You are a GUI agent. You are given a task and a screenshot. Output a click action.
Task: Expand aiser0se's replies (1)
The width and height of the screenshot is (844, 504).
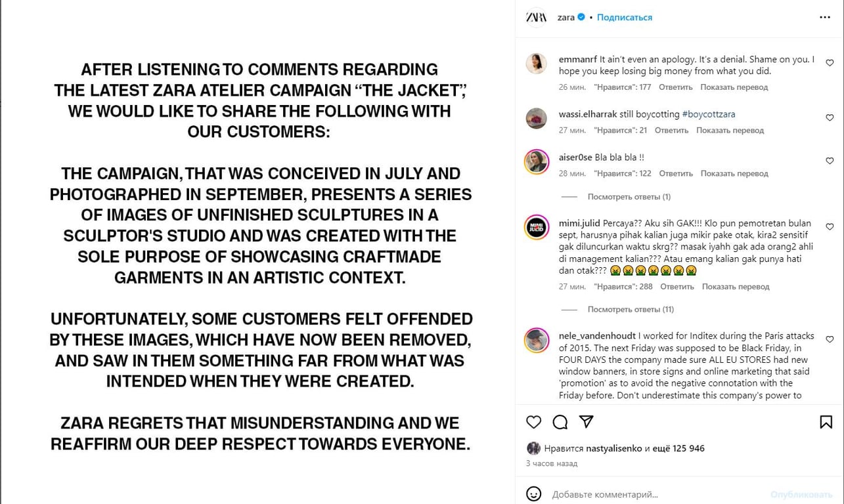point(629,197)
